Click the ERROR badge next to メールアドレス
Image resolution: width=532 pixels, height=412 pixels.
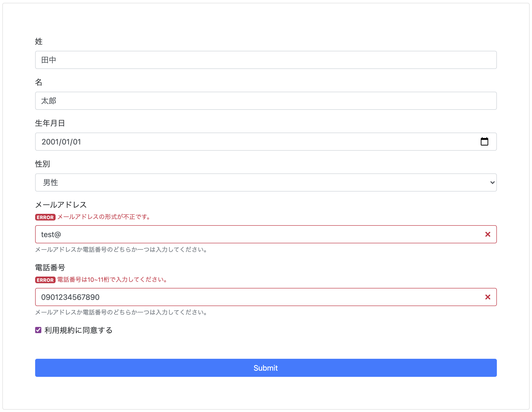(45, 217)
